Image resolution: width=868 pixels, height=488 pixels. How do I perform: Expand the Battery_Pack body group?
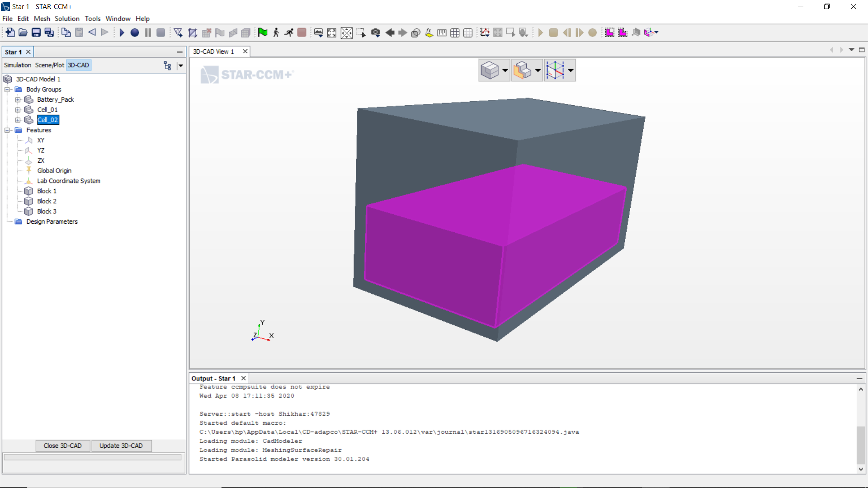18,99
